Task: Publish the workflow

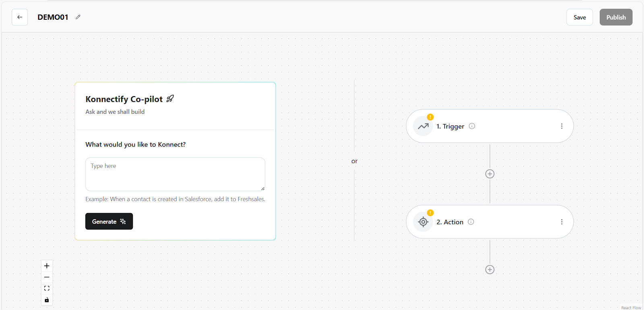Action: point(616,17)
